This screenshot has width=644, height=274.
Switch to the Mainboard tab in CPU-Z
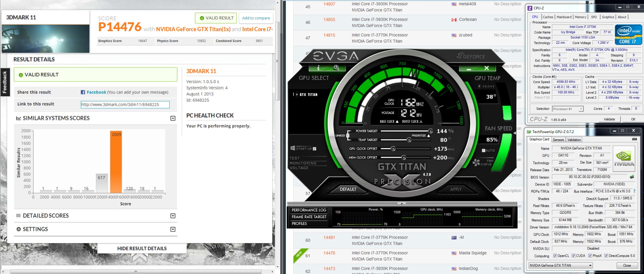pos(564,17)
